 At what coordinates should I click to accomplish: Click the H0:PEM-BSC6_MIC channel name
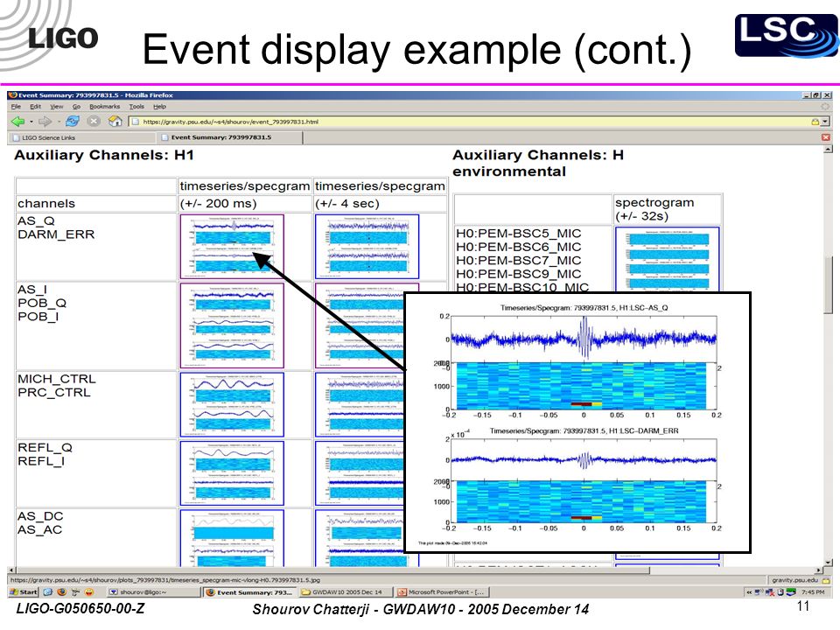518,247
